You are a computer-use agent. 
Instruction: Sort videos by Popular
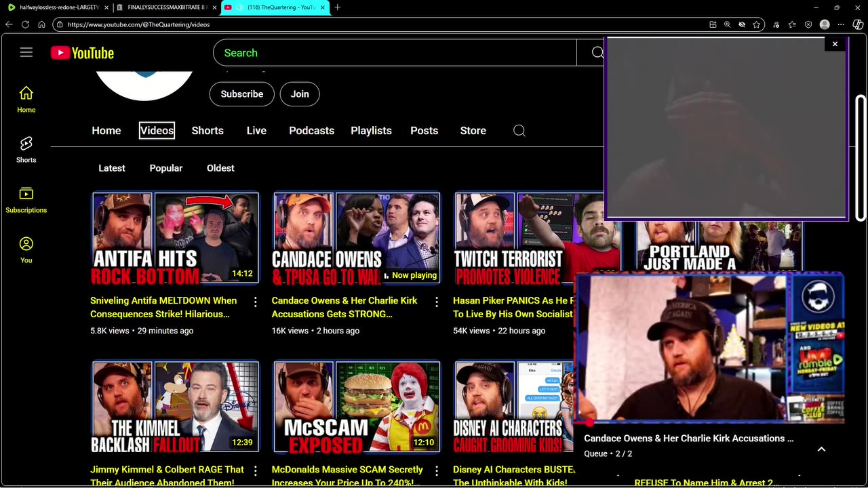point(166,168)
